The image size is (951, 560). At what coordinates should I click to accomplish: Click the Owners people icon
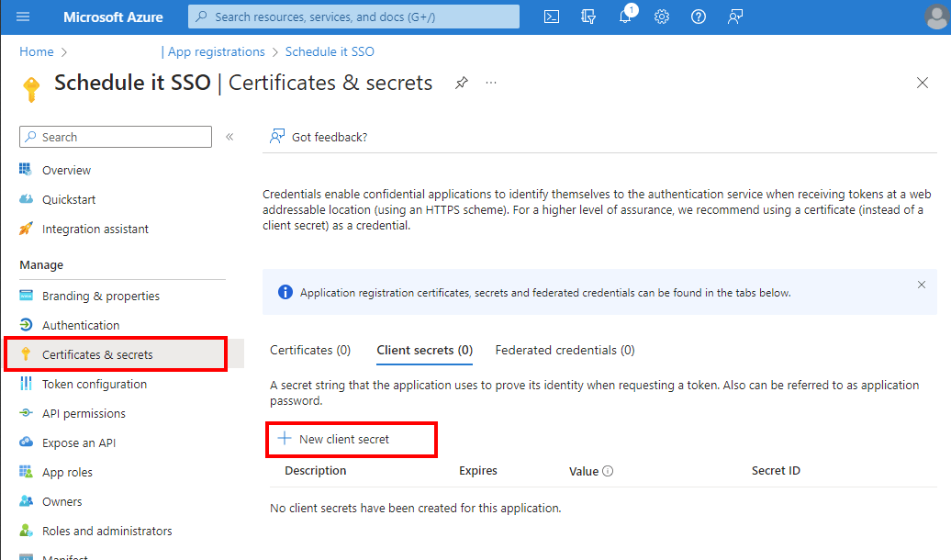pyautogui.click(x=26, y=501)
